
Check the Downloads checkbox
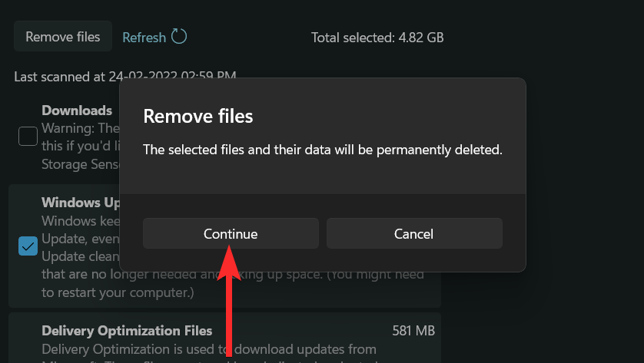pyautogui.click(x=28, y=137)
